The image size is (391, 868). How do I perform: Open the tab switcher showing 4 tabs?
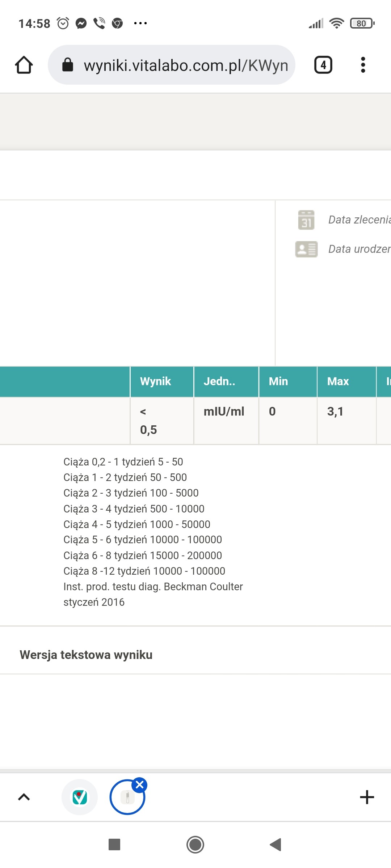[x=323, y=65]
